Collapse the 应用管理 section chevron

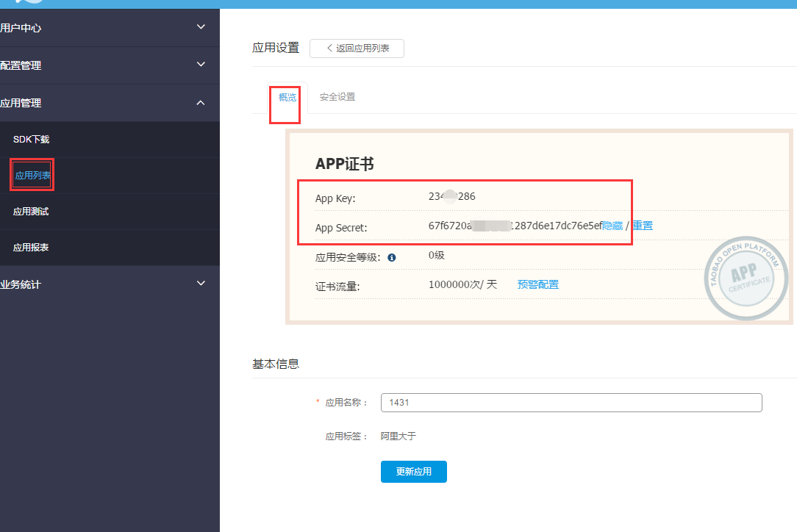(201, 103)
